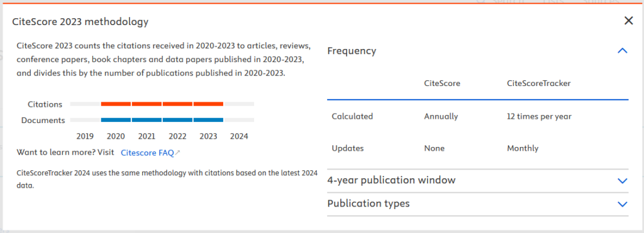
Task: Click the Monthly cell
Action: click(523, 148)
